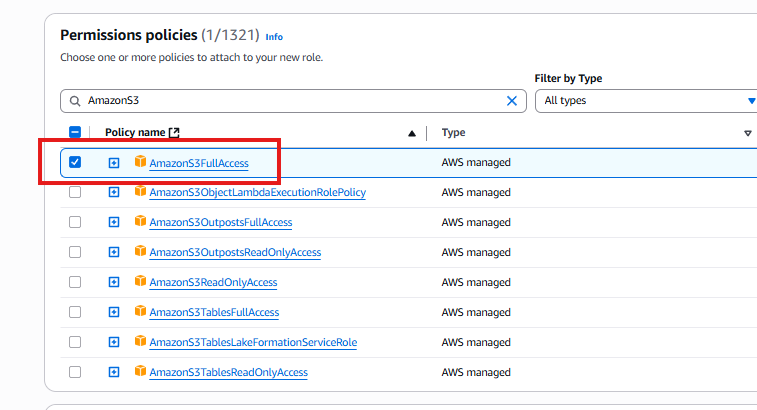
Task: Clear the AmazonS3 search with the X
Action: click(512, 100)
